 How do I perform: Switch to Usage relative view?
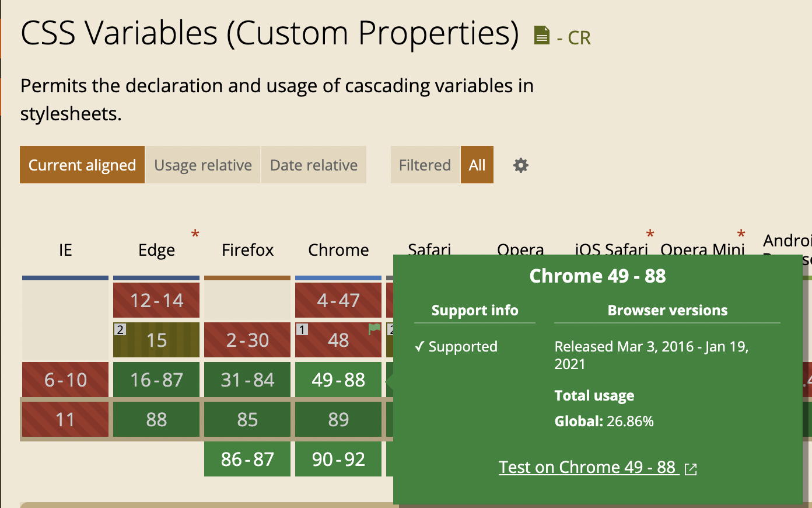click(202, 165)
